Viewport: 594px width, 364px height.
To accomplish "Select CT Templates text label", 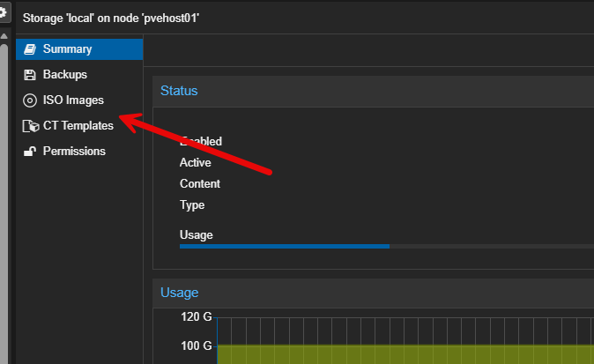I will click(78, 126).
